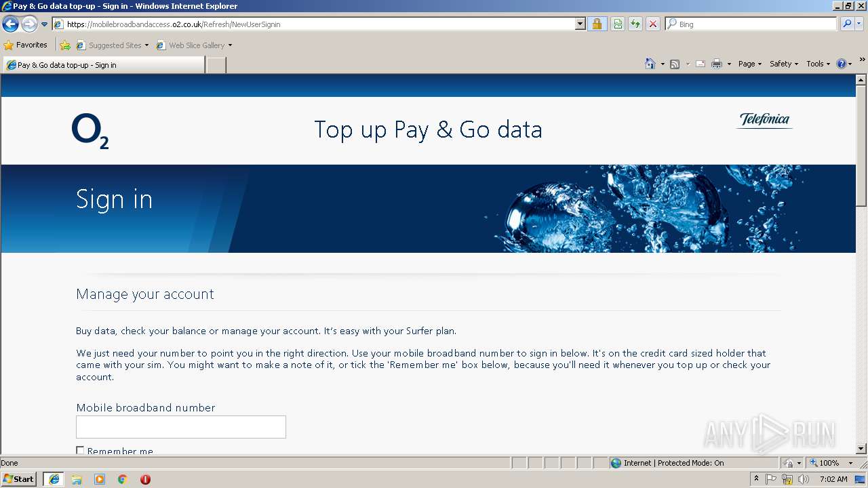
Task: Click the Sign in banner heading
Action: point(115,199)
